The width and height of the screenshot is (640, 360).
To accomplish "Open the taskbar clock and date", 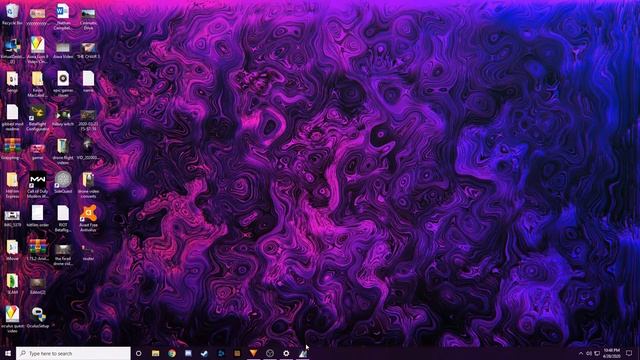I will (x=611, y=353).
